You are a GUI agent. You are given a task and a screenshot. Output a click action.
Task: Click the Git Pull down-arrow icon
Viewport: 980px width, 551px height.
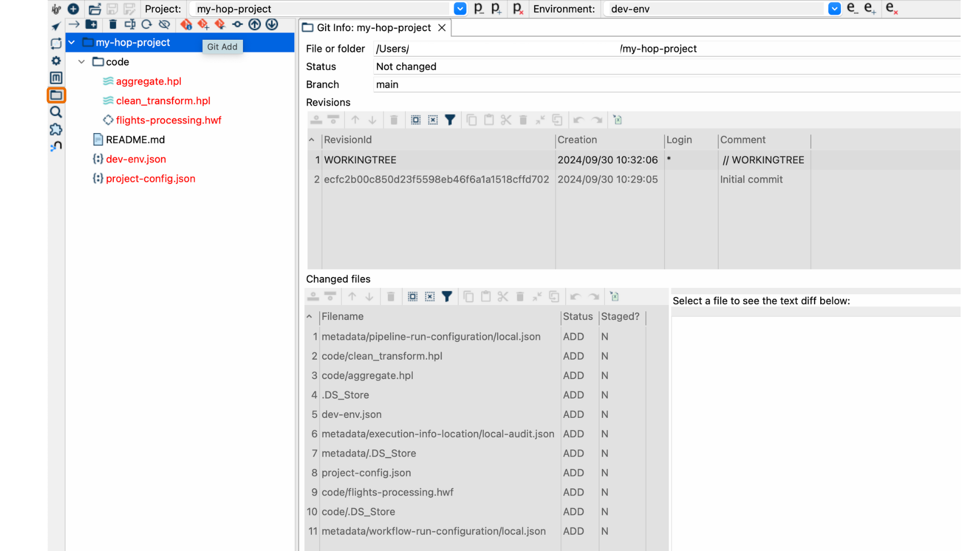click(272, 24)
